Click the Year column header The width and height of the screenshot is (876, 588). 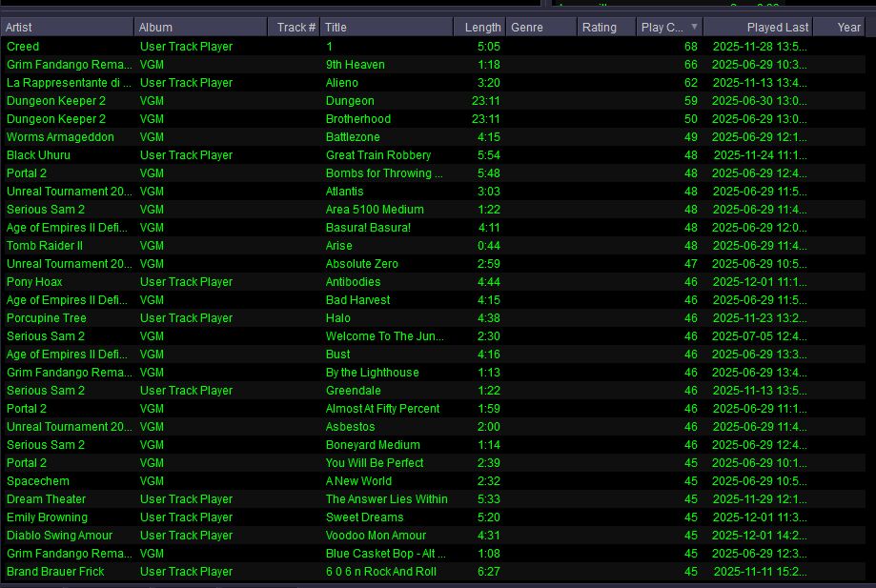[839, 28]
